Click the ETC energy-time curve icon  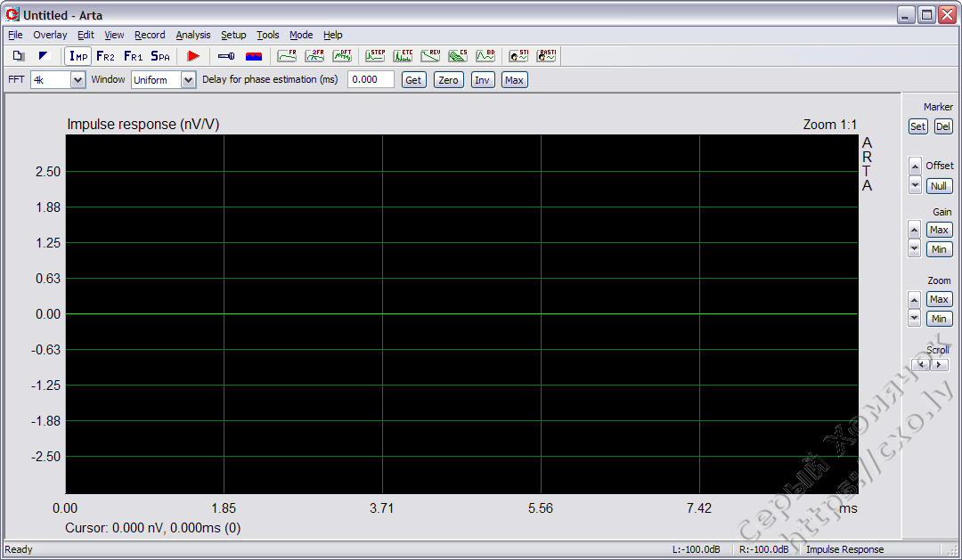point(404,55)
